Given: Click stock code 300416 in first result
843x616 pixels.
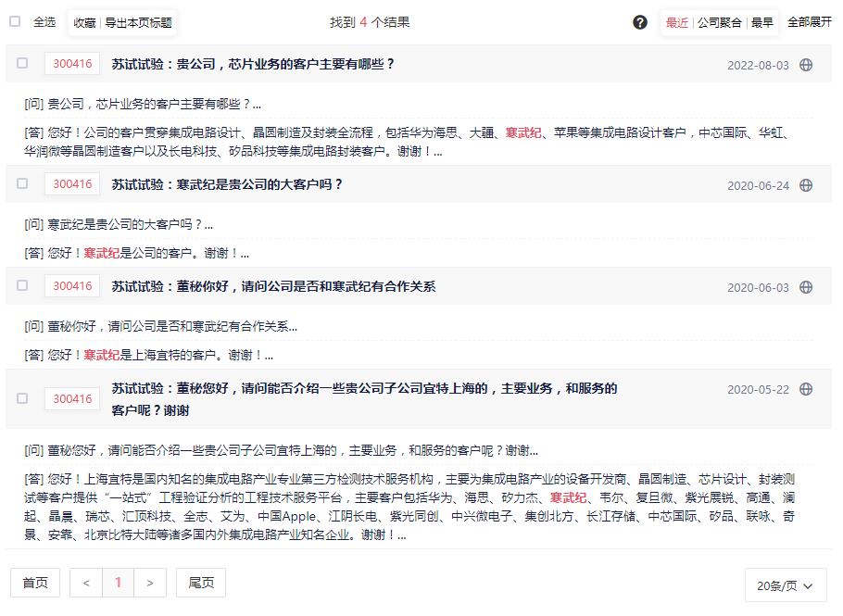Looking at the screenshot, I should pyautogui.click(x=72, y=64).
